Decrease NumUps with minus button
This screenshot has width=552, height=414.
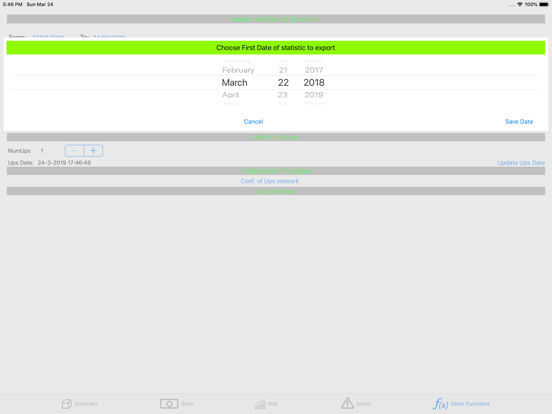[x=74, y=151]
